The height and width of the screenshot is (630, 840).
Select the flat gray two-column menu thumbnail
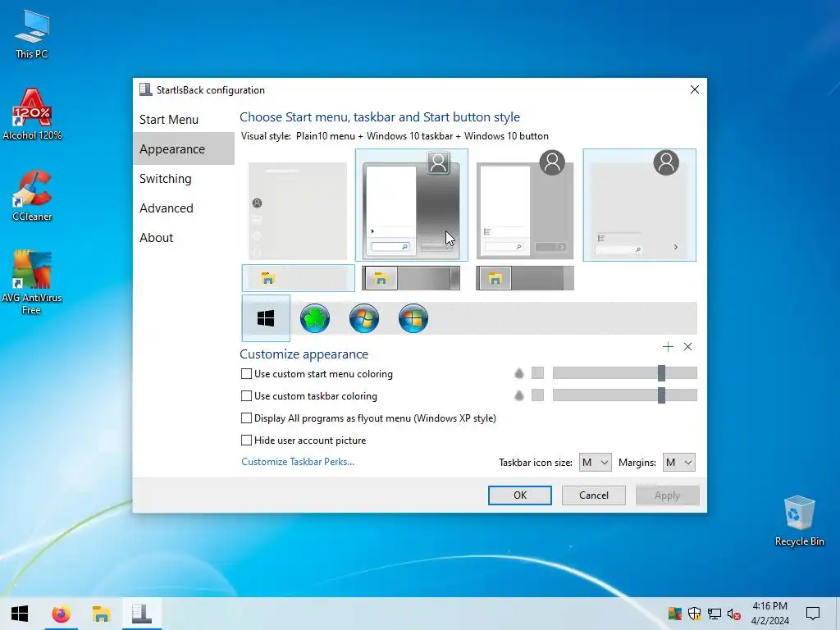click(525, 206)
